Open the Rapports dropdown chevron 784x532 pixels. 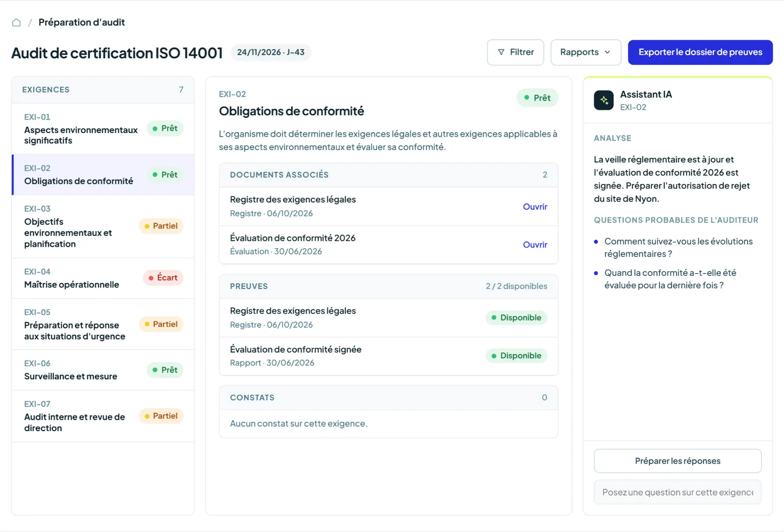tap(608, 52)
